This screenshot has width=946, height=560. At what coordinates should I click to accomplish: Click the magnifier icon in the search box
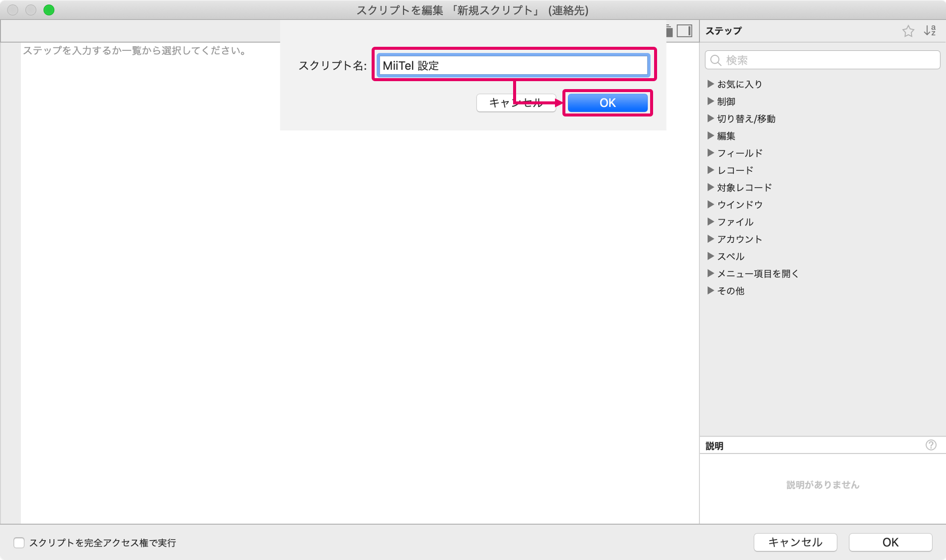point(716,60)
